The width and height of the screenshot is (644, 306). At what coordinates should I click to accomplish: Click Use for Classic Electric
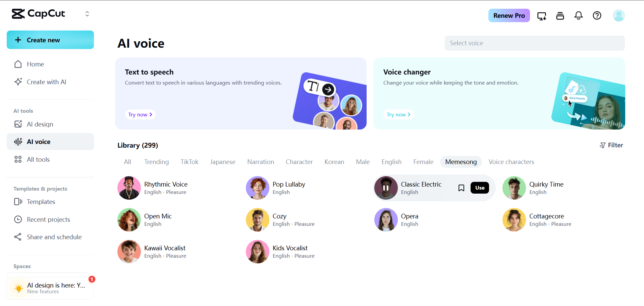click(480, 188)
